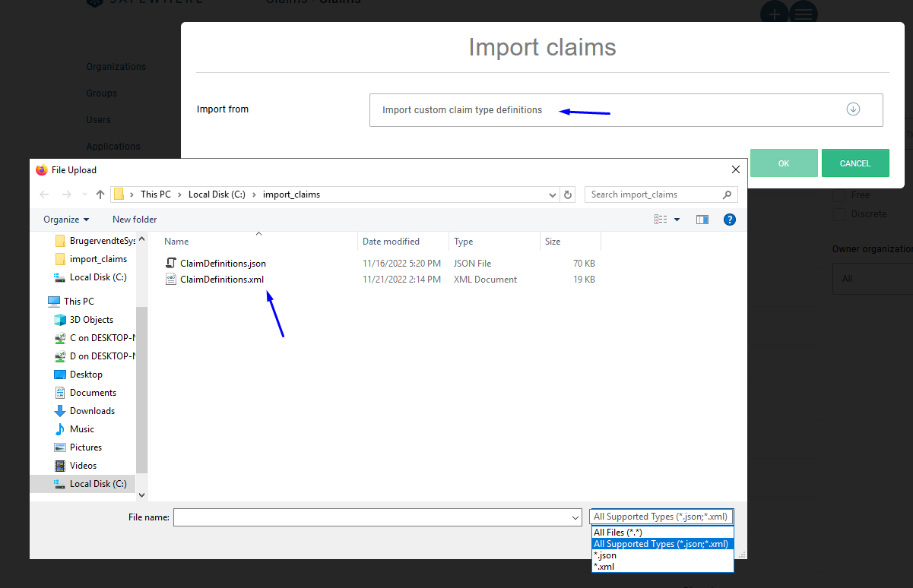Image resolution: width=913 pixels, height=588 pixels.
Task: Enable the Discrete checkbox
Action: point(839,214)
